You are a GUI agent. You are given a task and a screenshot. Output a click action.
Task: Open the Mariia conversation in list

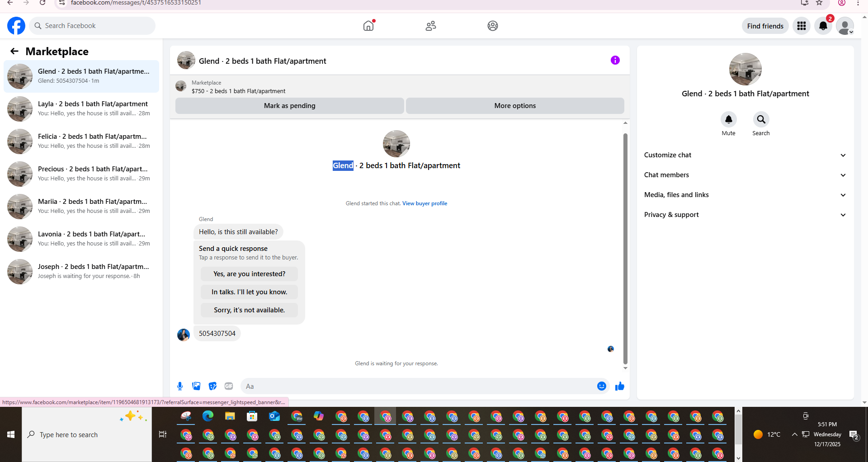[x=81, y=206]
